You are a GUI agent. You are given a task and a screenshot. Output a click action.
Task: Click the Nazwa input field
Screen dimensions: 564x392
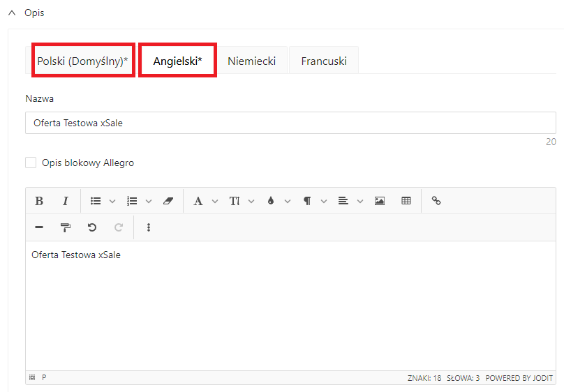pos(290,123)
